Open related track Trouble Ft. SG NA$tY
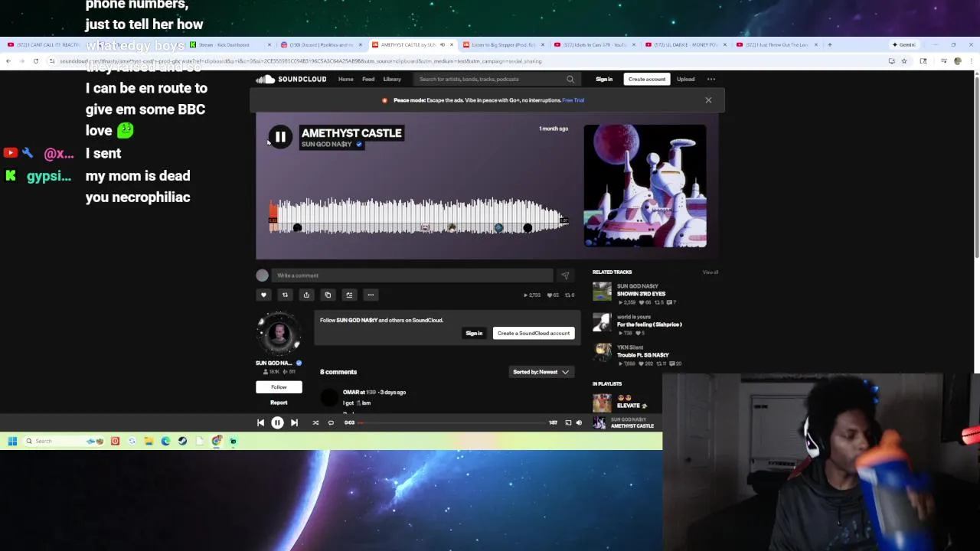Screen dimensions: 980x551 (x=643, y=355)
